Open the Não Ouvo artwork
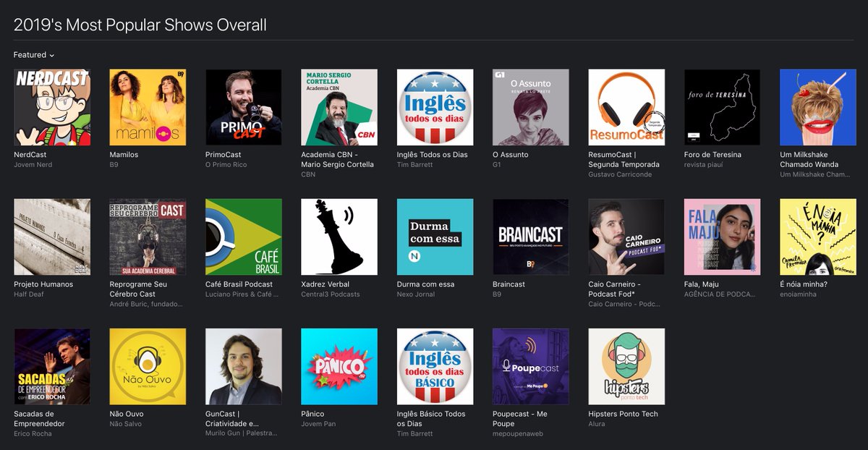Screen dimensions: 868x450 pyautogui.click(x=148, y=367)
